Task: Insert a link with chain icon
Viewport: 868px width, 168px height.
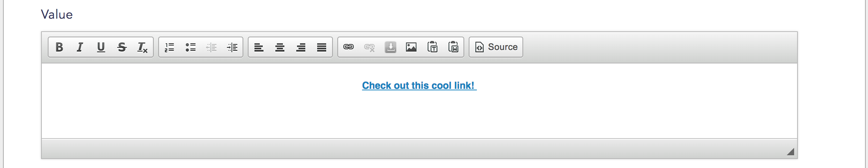Action: (x=349, y=47)
